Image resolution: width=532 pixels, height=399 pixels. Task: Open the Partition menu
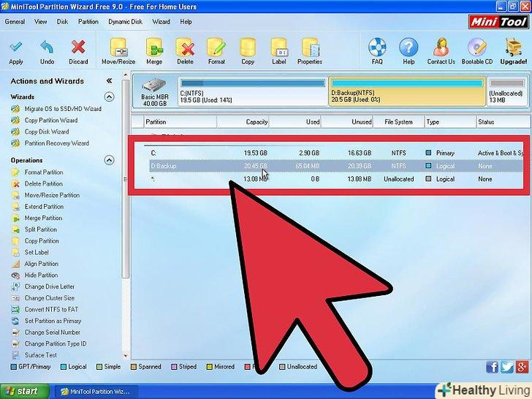tap(88, 22)
